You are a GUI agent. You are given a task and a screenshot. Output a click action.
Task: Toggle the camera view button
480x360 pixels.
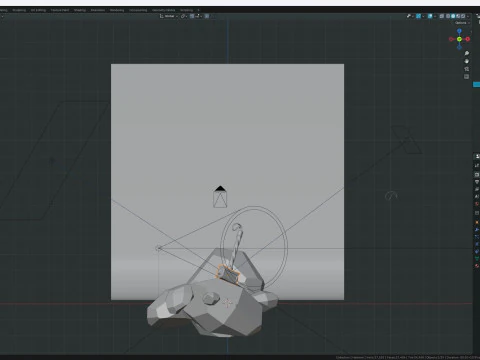pos(467,69)
